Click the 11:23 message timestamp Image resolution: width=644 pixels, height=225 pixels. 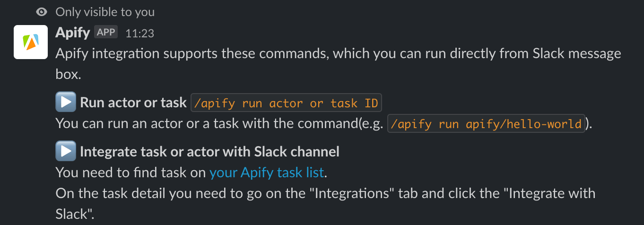pyautogui.click(x=139, y=33)
